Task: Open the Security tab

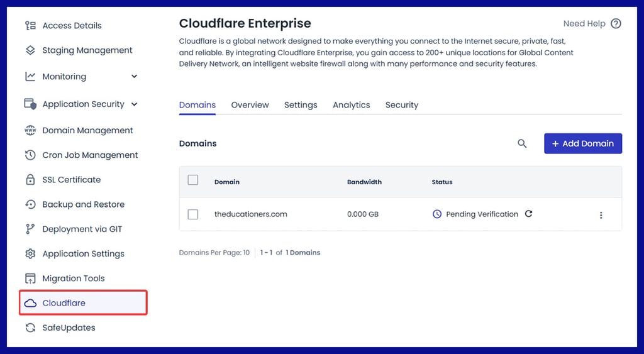Action: coord(402,105)
